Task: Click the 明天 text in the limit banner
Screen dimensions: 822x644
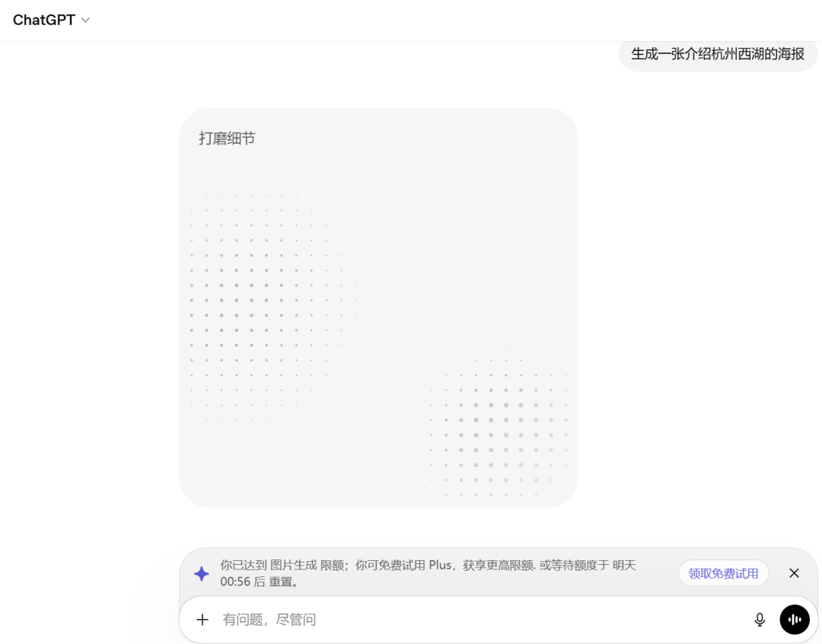Action: (624, 566)
